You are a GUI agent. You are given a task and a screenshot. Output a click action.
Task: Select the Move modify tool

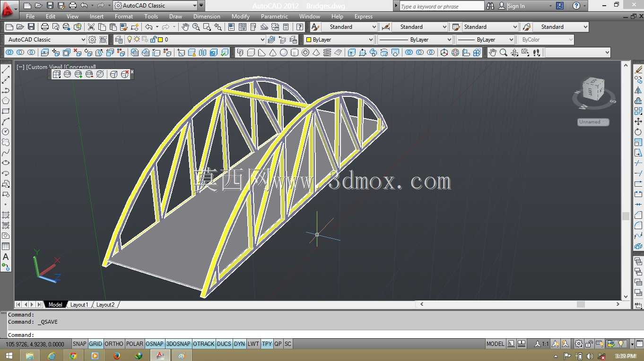[x=638, y=121]
